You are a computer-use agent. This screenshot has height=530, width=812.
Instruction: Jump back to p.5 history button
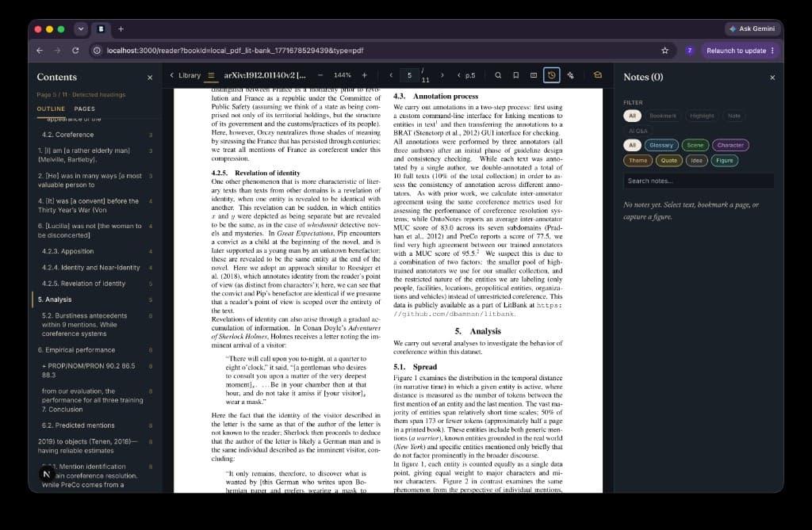tap(466, 75)
